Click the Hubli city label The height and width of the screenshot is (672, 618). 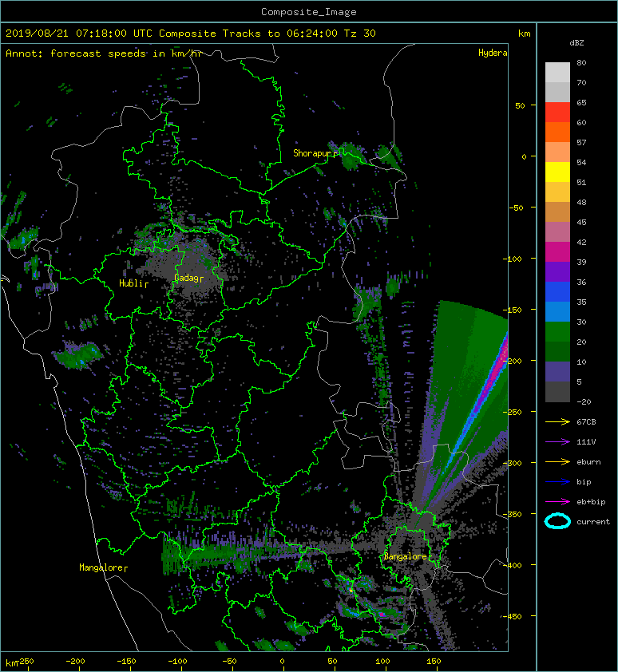tap(131, 283)
